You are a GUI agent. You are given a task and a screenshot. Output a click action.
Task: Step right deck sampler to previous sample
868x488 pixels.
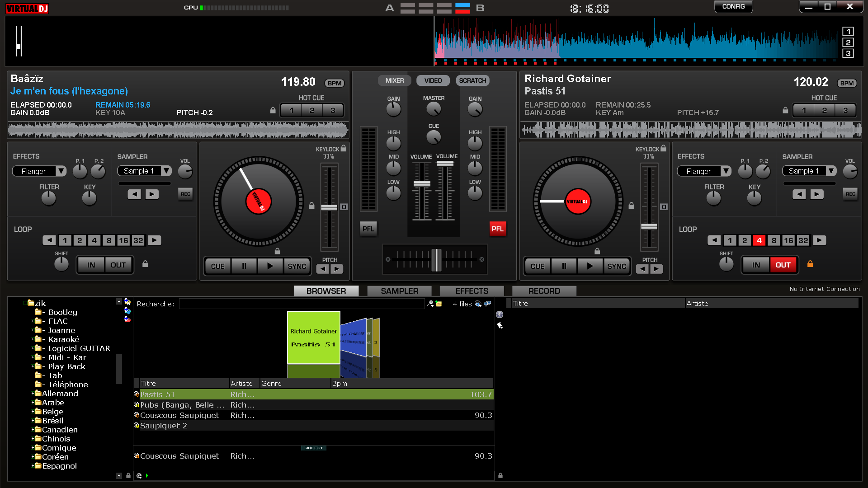coord(799,194)
